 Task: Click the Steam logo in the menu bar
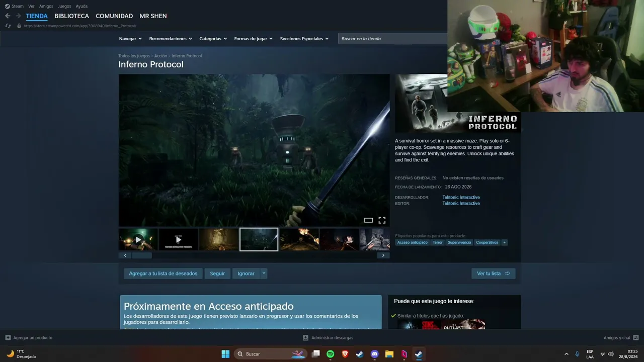(7, 6)
